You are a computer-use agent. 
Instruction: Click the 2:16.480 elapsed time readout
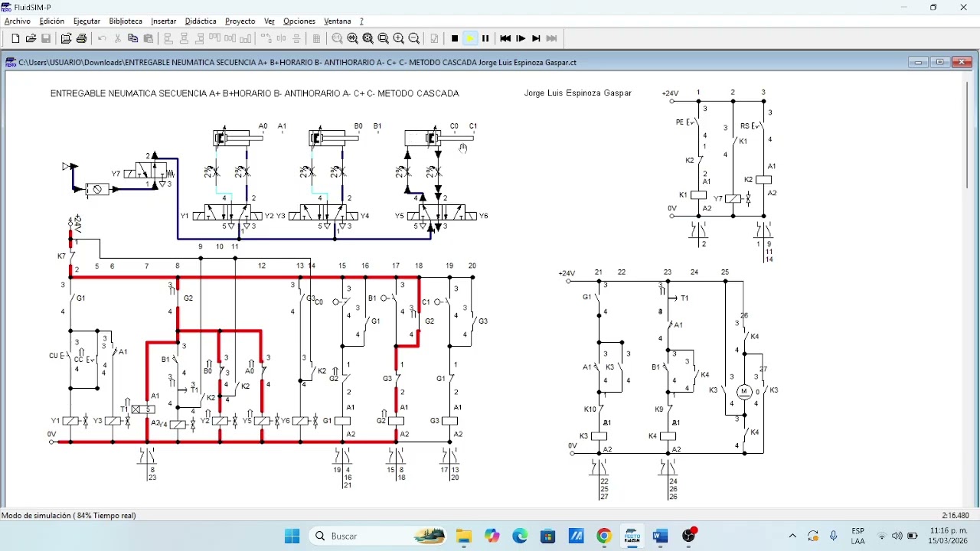click(x=955, y=516)
